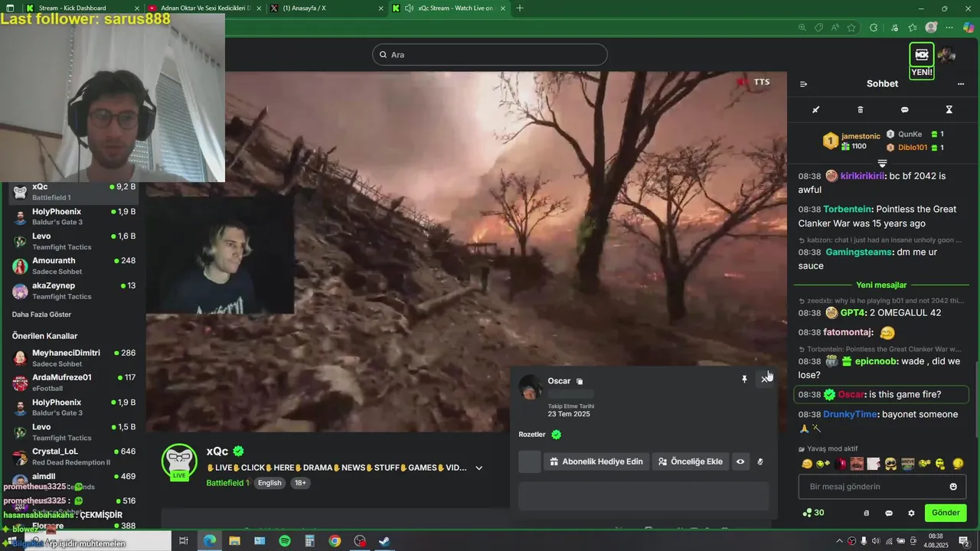The height and width of the screenshot is (551, 980).
Task: Click the English language tag
Action: click(269, 483)
